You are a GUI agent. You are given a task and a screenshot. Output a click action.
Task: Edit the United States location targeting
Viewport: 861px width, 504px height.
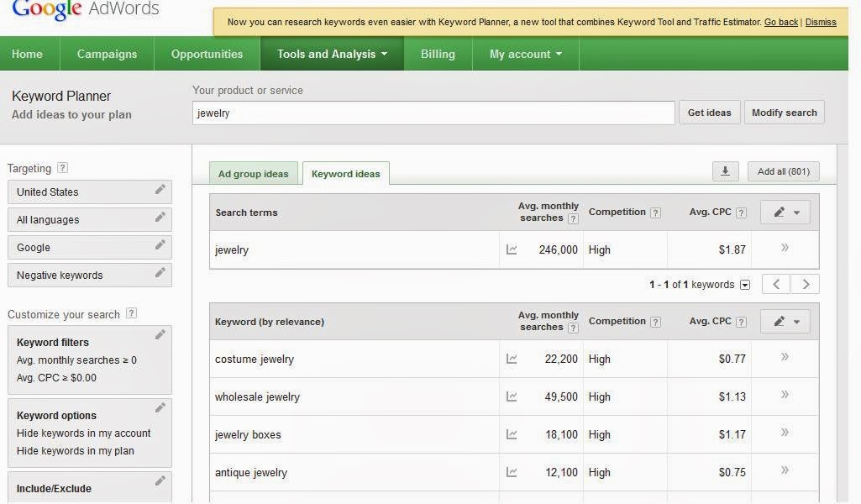(160, 189)
